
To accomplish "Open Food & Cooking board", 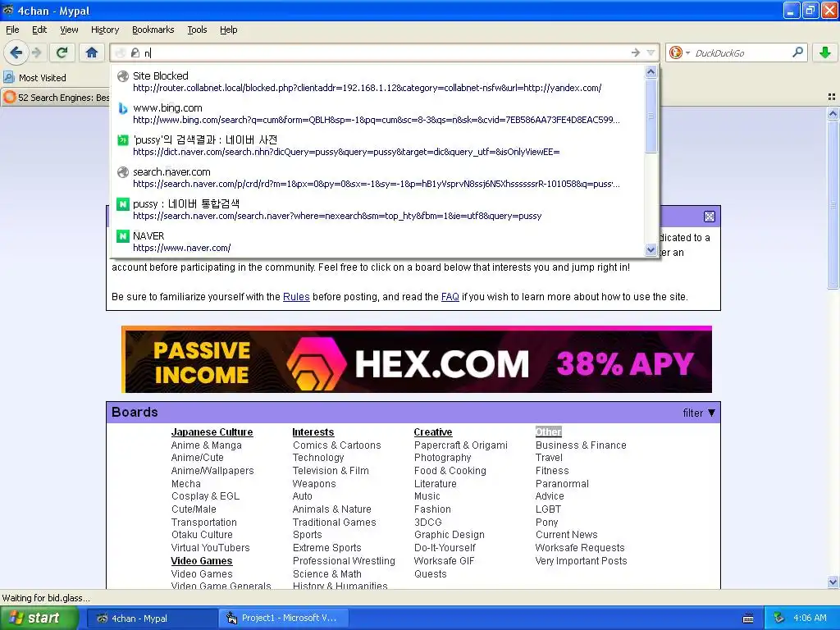I will point(450,470).
